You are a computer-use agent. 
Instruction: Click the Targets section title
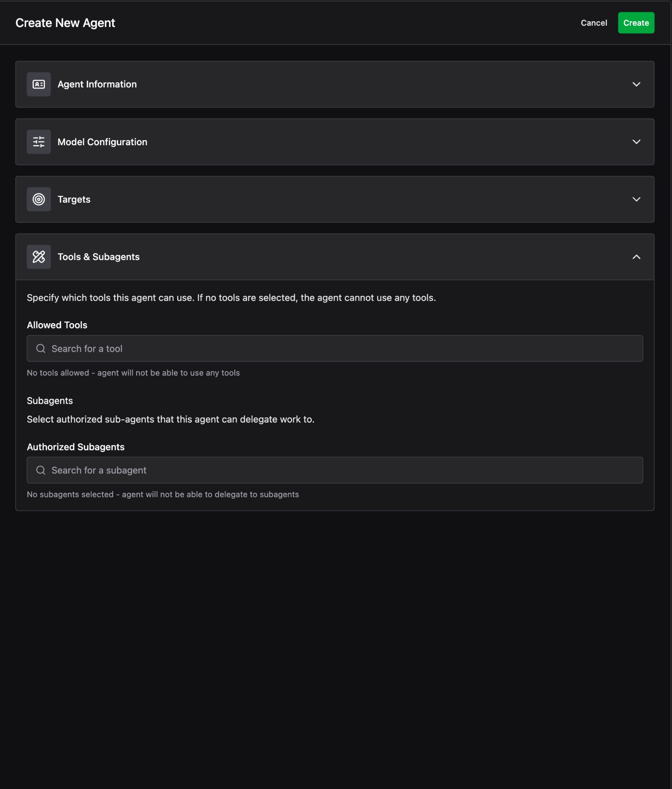[x=74, y=199]
